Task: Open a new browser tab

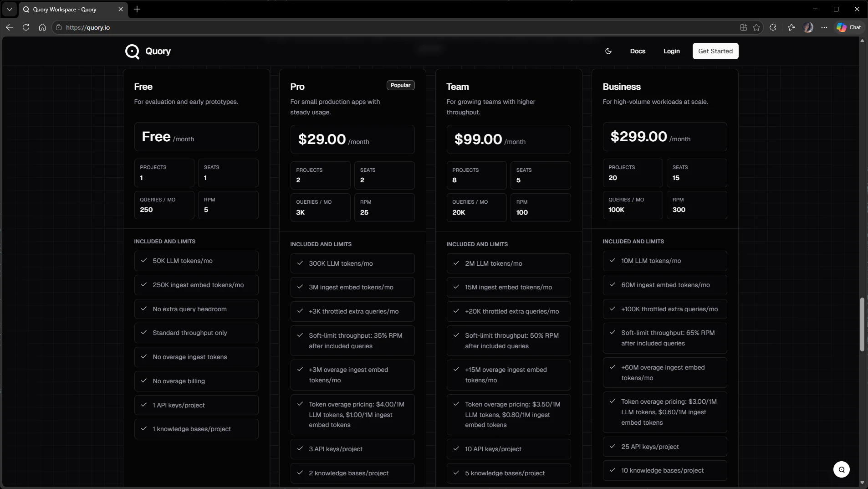Action: pos(137,9)
